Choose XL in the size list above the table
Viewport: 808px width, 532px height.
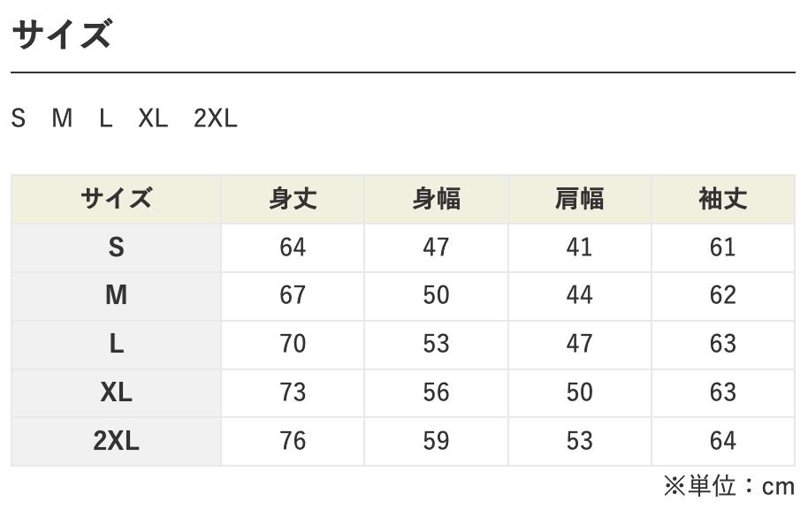[153, 118]
